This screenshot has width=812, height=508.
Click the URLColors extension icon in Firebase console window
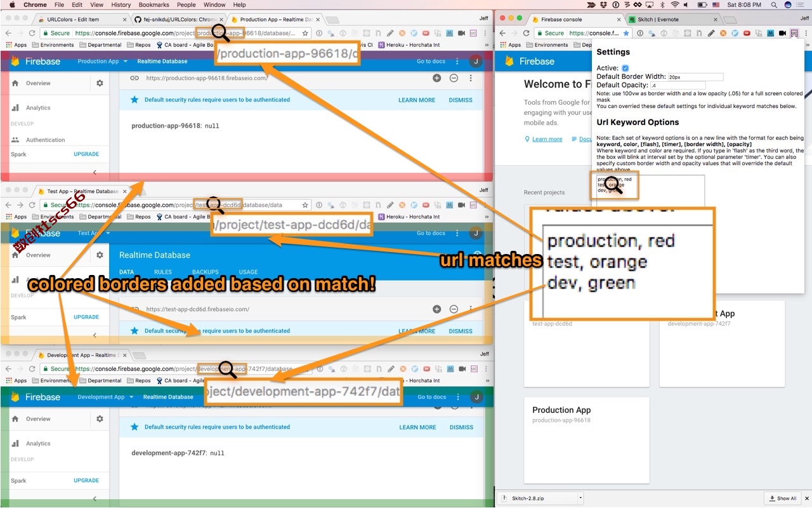tap(794, 33)
